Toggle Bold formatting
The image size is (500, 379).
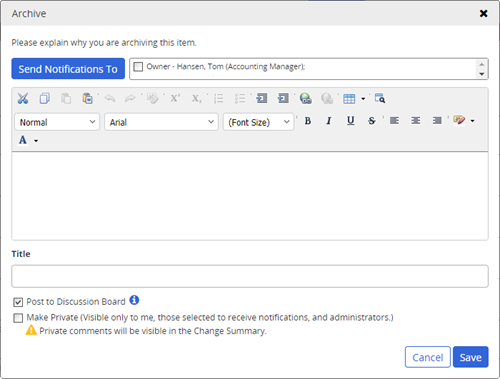point(308,121)
